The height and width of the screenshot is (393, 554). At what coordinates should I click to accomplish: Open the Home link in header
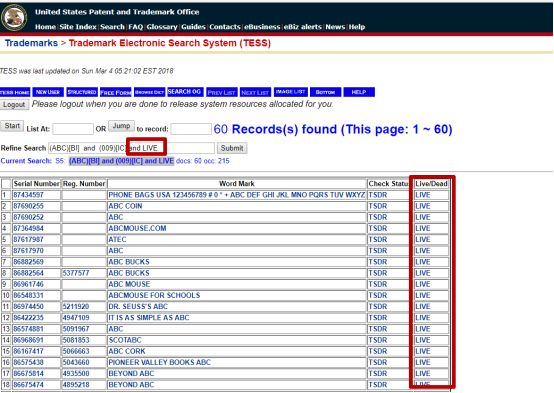tap(45, 27)
